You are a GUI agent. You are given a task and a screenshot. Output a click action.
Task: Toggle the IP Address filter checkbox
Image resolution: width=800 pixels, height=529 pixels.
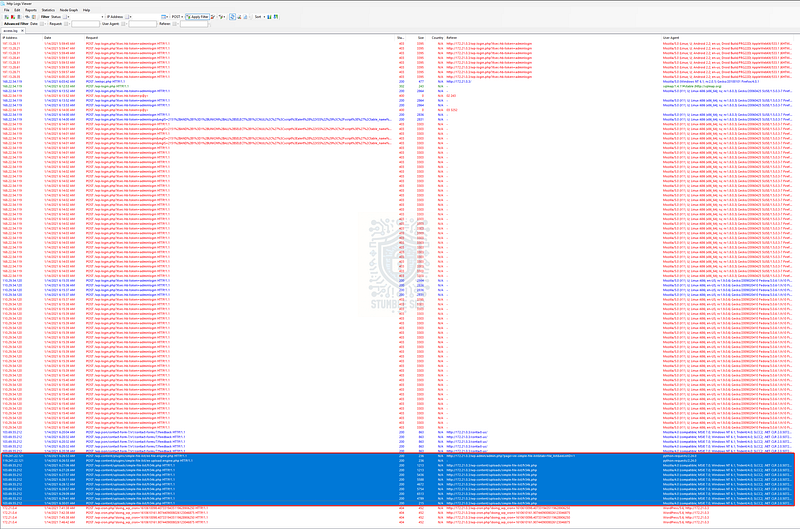[x=127, y=17]
